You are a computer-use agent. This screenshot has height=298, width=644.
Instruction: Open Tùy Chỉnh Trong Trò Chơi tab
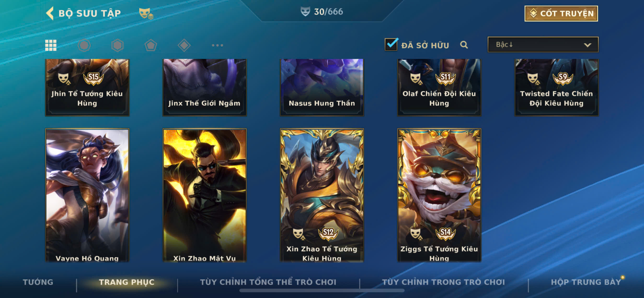pos(443,282)
